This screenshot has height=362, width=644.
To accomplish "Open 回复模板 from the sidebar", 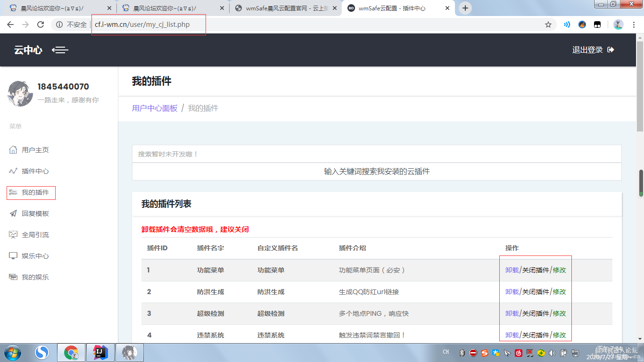I will (x=35, y=213).
